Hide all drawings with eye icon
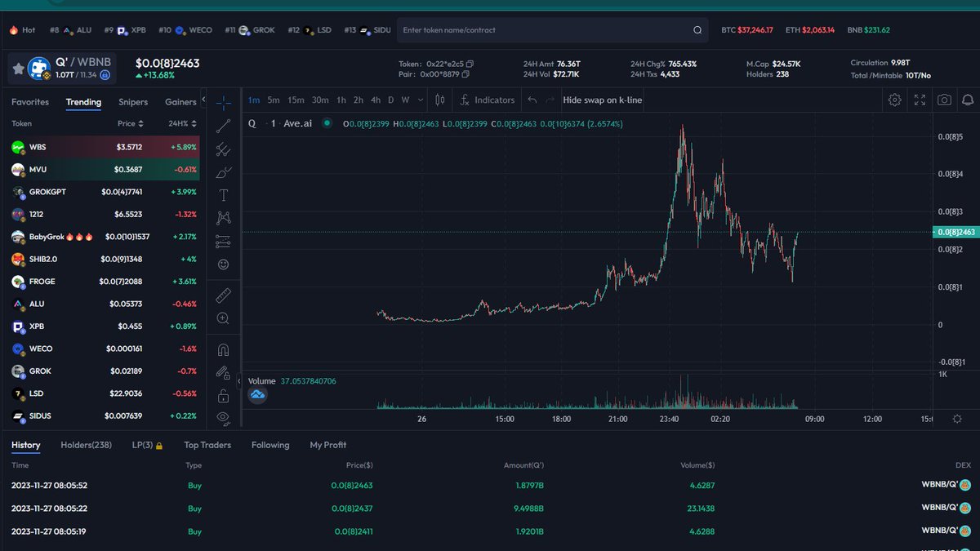The width and height of the screenshot is (980, 551). pos(224,417)
